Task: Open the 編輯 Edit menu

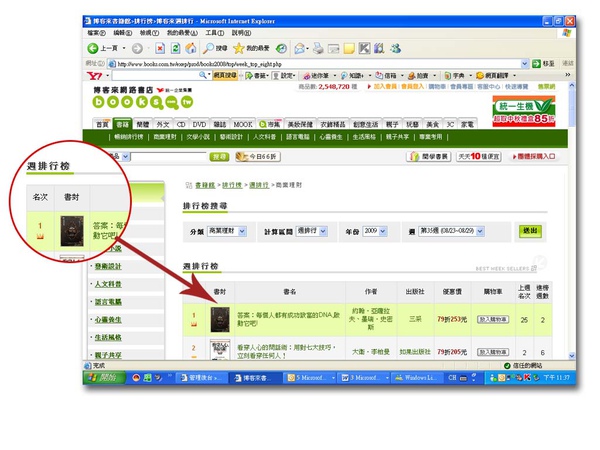Action: (x=122, y=33)
